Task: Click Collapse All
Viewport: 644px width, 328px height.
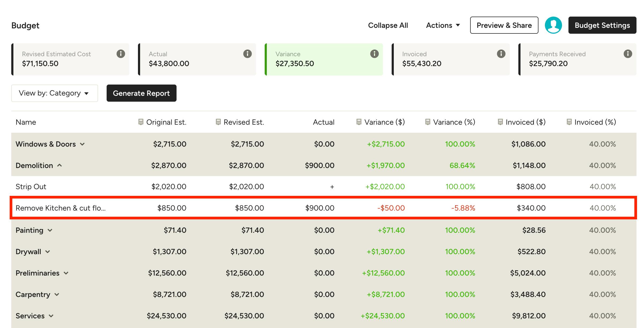Action: (x=388, y=25)
